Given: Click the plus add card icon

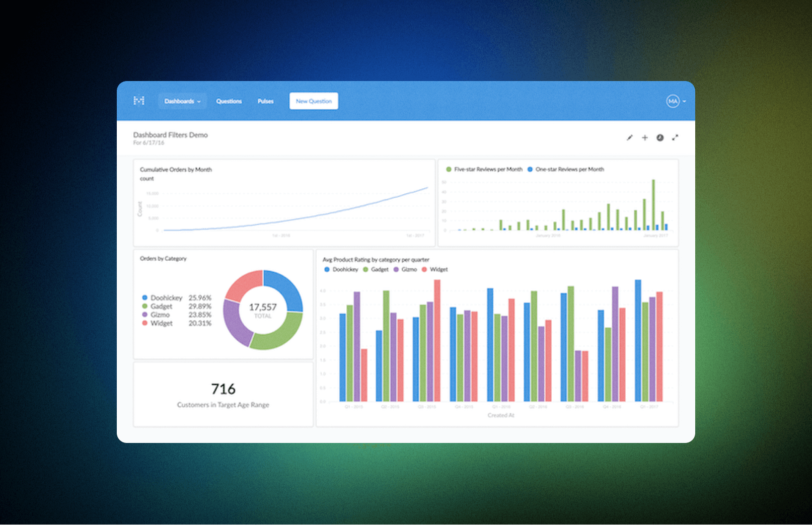Looking at the screenshot, I should [644, 137].
